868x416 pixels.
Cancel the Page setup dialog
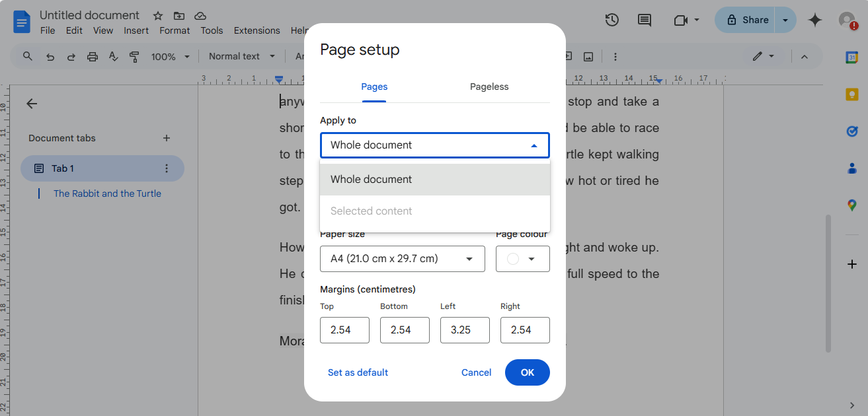point(476,372)
